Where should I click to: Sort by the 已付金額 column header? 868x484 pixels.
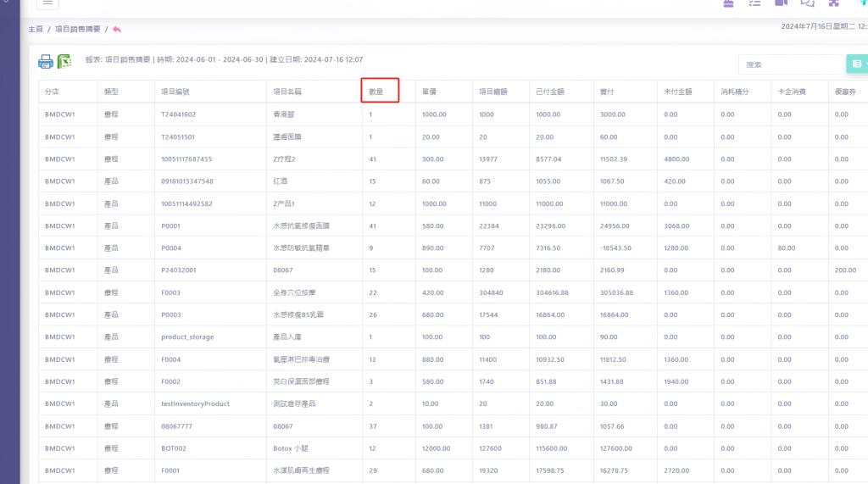pyautogui.click(x=550, y=92)
